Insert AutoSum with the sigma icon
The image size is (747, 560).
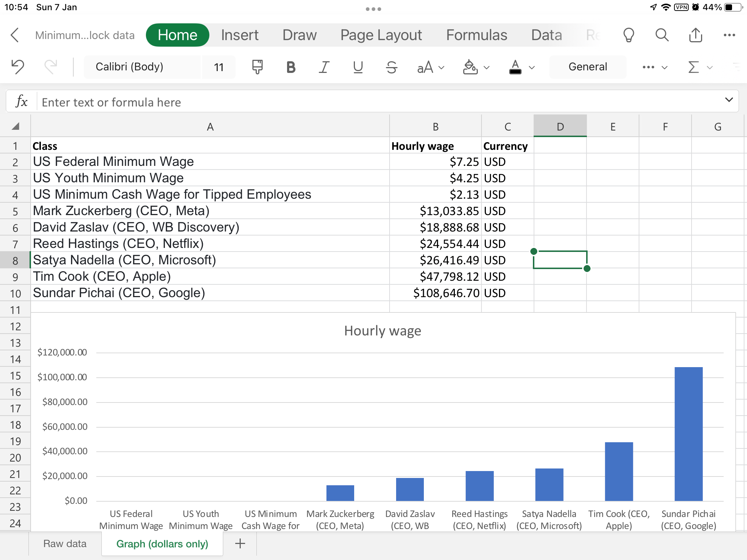point(693,67)
